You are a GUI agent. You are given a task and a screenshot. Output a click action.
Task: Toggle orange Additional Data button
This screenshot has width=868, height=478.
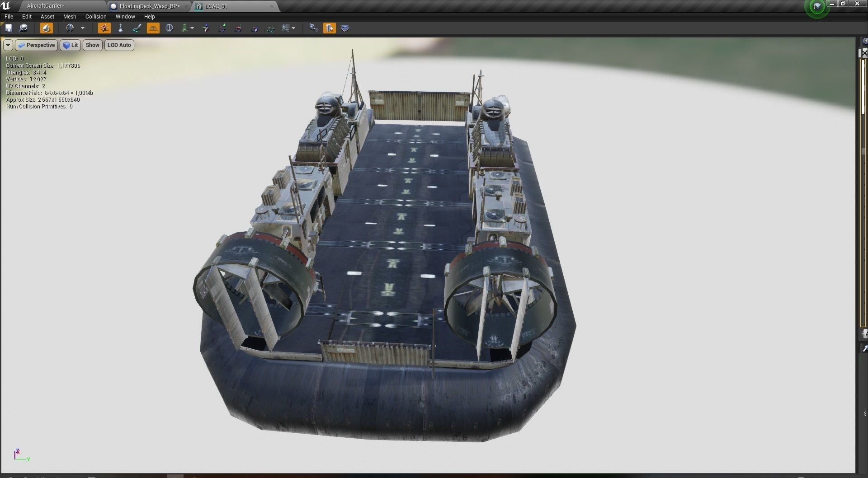[x=329, y=28]
